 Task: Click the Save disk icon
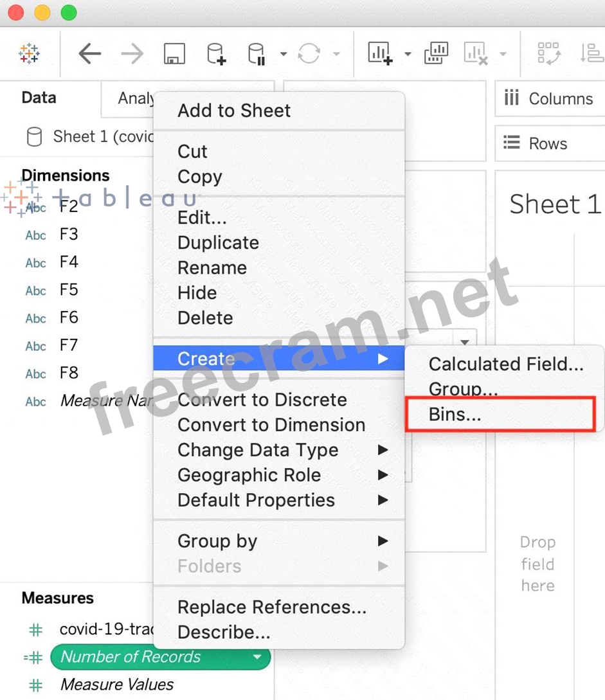[x=174, y=54]
